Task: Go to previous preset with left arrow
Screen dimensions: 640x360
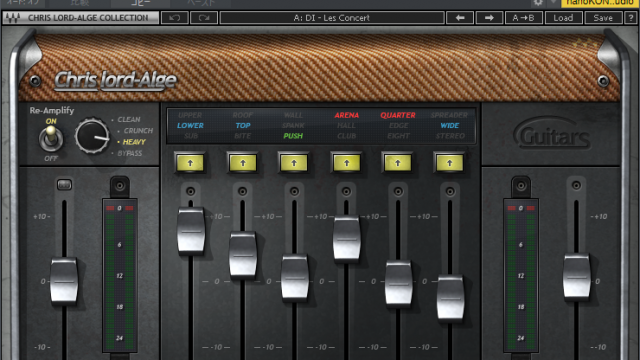Action: (460, 18)
